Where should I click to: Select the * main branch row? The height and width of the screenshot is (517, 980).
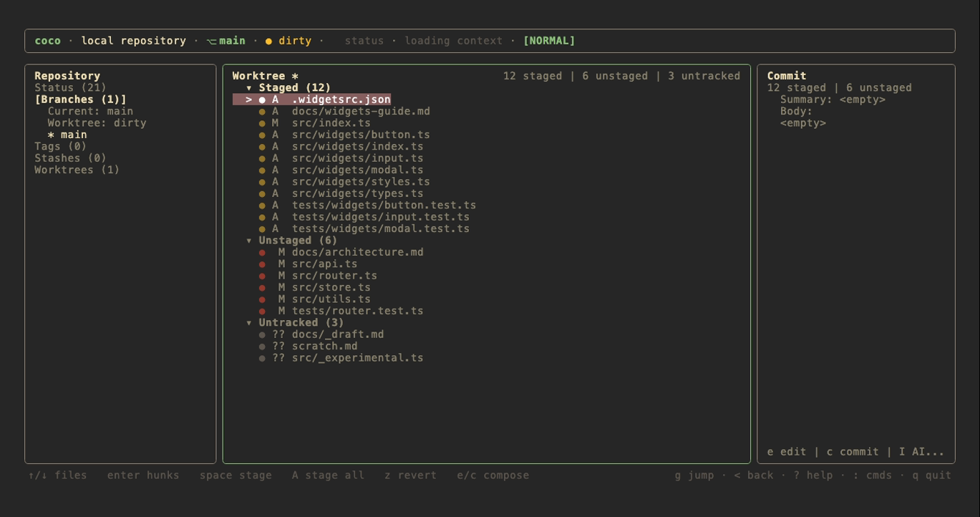pos(67,135)
